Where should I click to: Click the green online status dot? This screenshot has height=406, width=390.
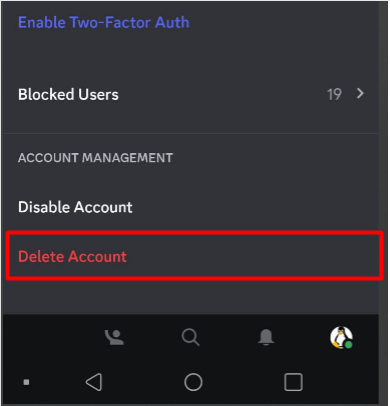349,345
